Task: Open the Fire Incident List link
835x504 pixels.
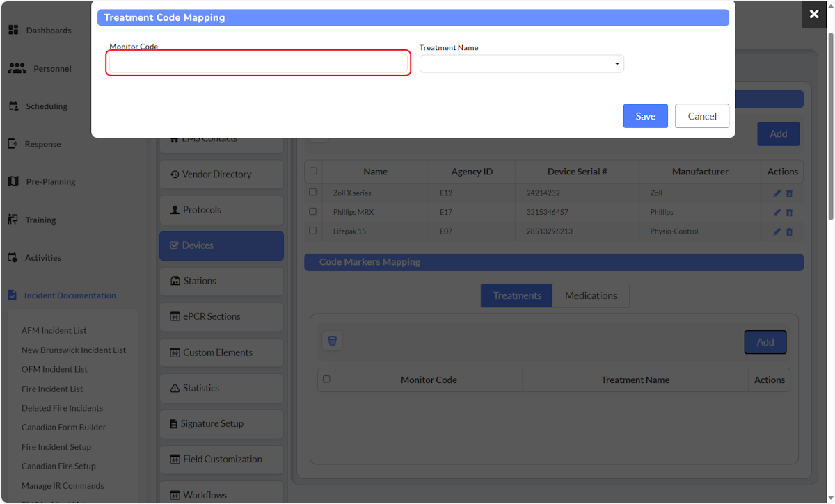Action: point(52,389)
